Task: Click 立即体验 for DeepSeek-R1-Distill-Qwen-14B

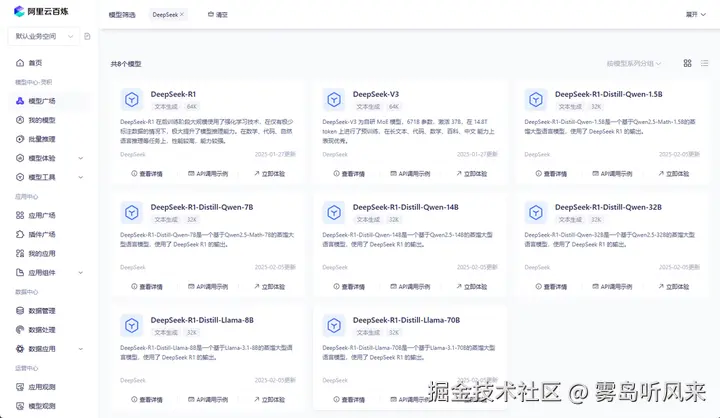Action: (472, 287)
